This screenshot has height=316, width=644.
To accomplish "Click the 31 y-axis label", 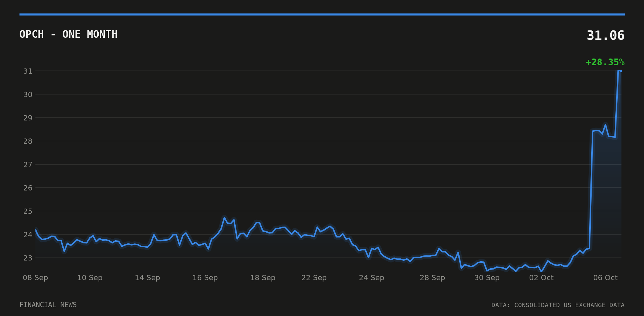I will tap(28, 71).
